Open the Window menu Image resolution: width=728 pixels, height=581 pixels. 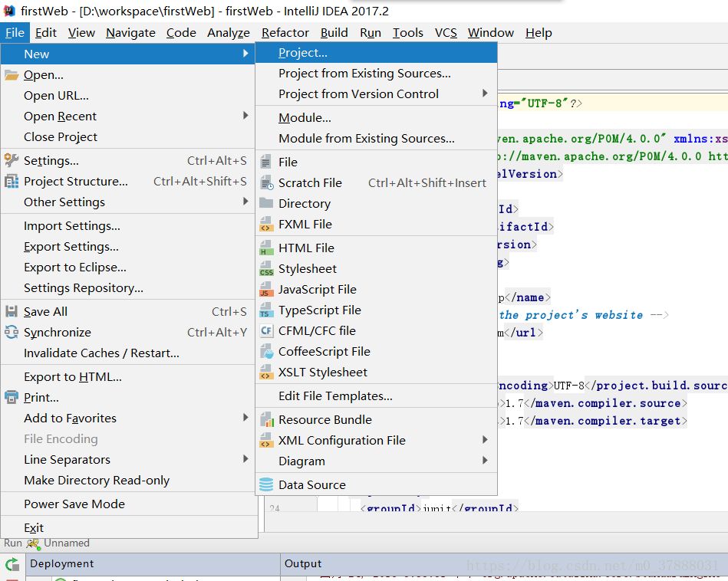(491, 33)
